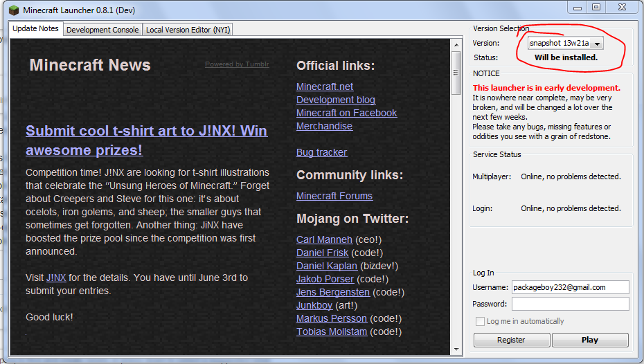Follow the J!NX link in the article
Viewport: 644px width, 364px height.
56,277
